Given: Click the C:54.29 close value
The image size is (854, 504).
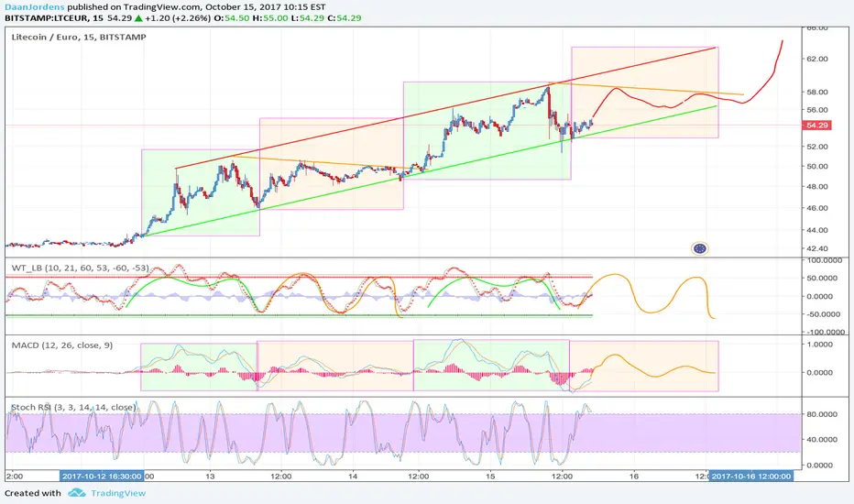Looking at the screenshot, I should click(x=345, y=18).
